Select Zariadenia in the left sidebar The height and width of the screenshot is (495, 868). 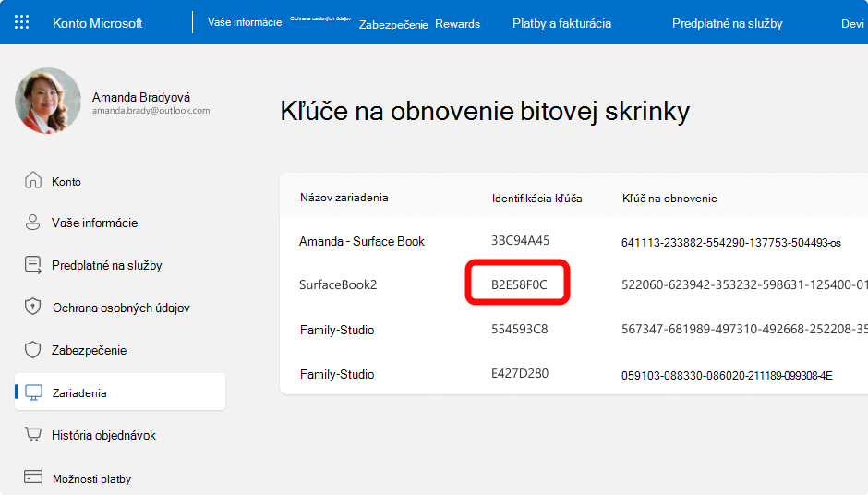tap(119, 392)
